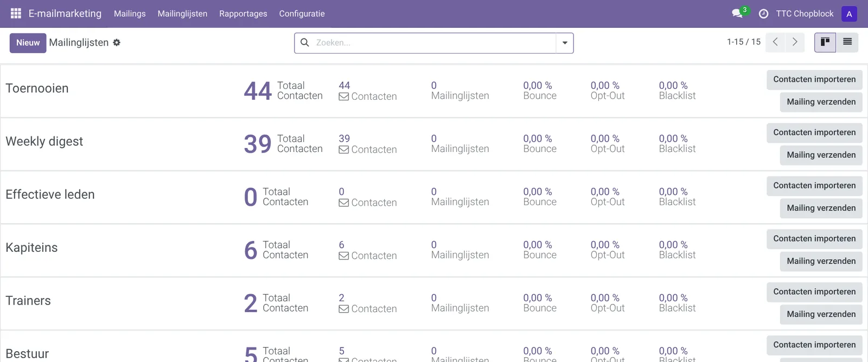Click the Mailinglijsten settings gear icon

(x=117, y=42)
